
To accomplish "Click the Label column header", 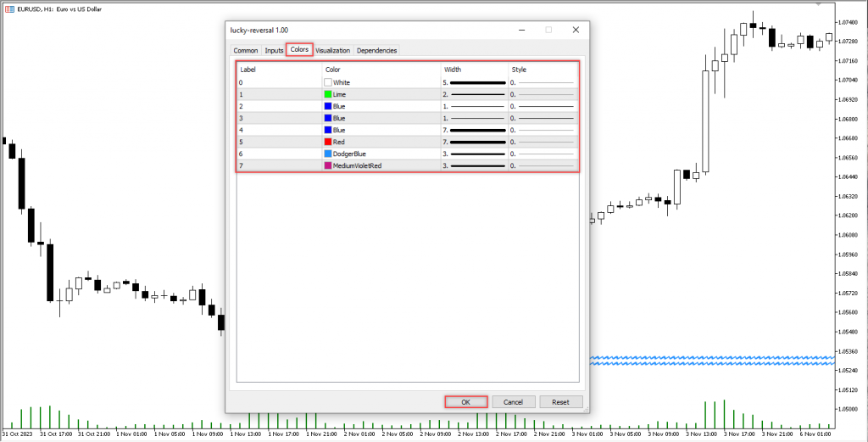I will point(280,70).
